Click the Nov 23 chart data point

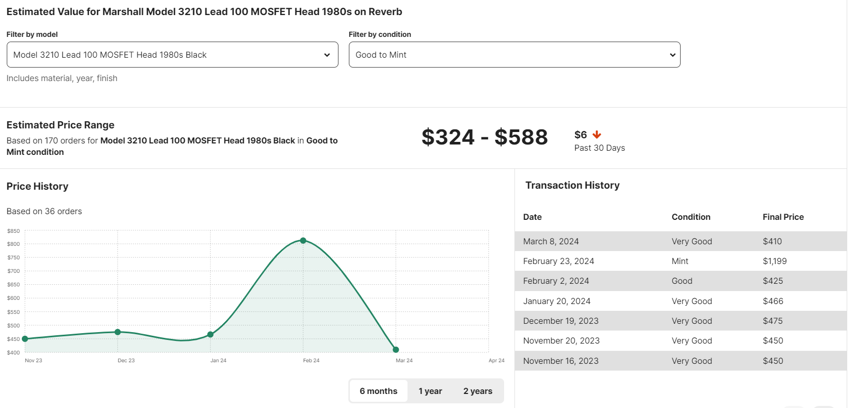pyautogui.click(x=25, y=339)
